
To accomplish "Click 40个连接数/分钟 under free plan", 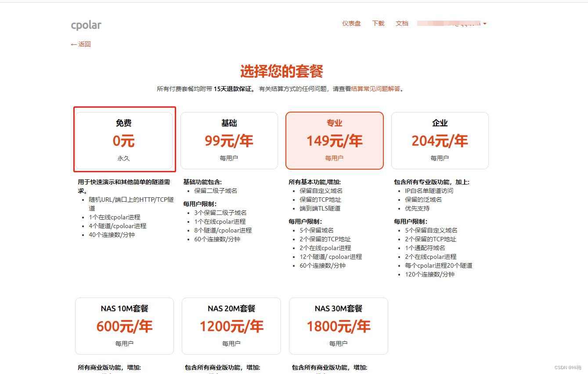I will coord(112,235).
